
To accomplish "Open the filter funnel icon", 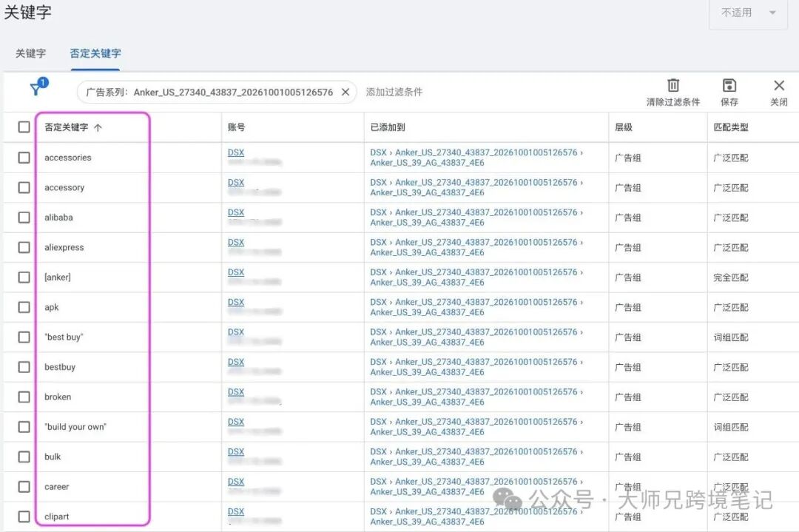I will (x=36, y=90).
